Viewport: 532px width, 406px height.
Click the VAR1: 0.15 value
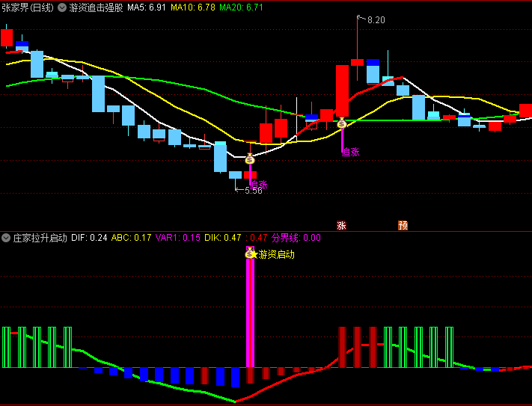[x=178, y=238]
